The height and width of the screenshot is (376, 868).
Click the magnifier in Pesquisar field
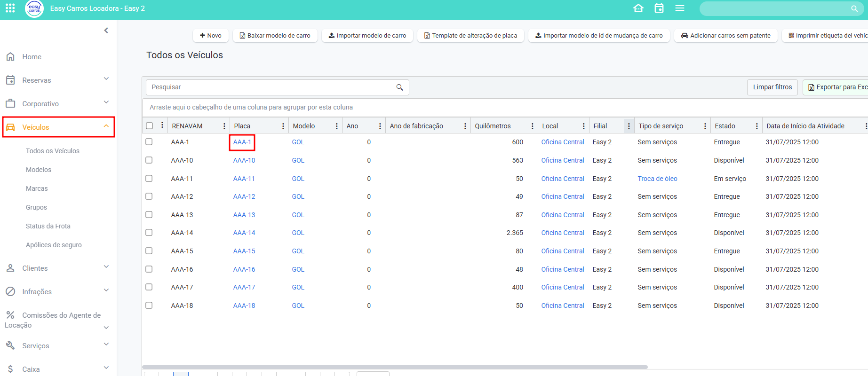399,87
